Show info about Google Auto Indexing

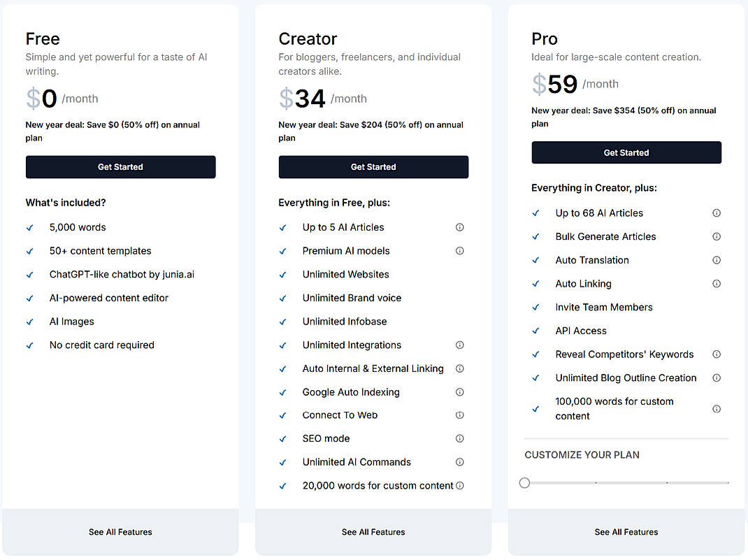point(459,392)
